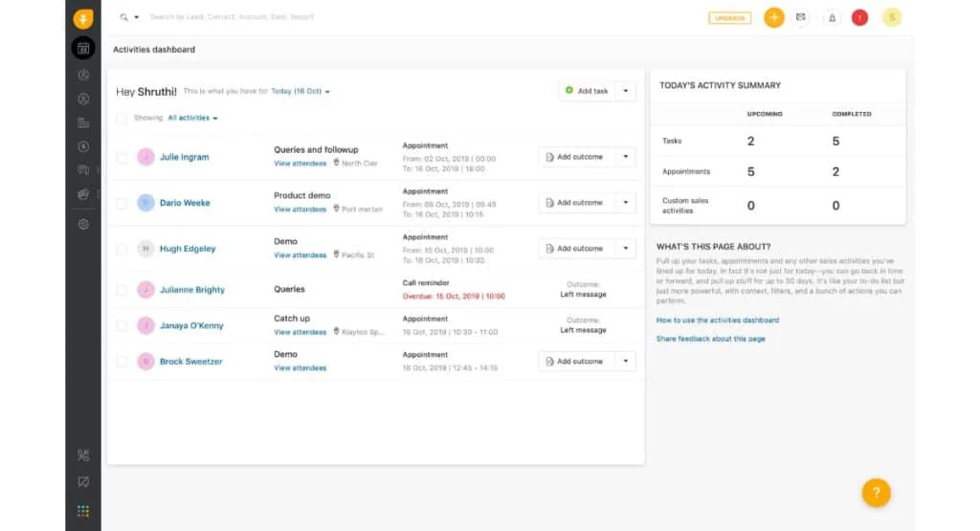Open Julianne Brighty contact link
Image resolution: width=980 pixels, height=531 pixels.
point(191,290)
